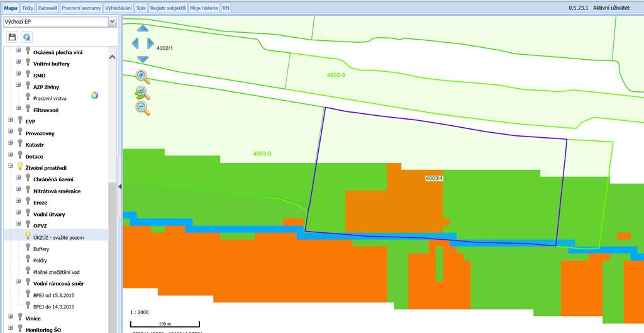
Task: Open the Datawell tab
Action: click(48, 8)
